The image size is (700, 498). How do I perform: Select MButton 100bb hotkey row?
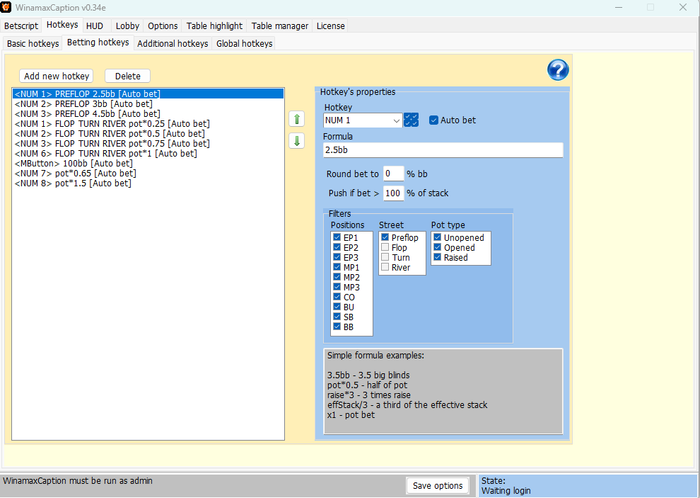click(x=148, y=163)
